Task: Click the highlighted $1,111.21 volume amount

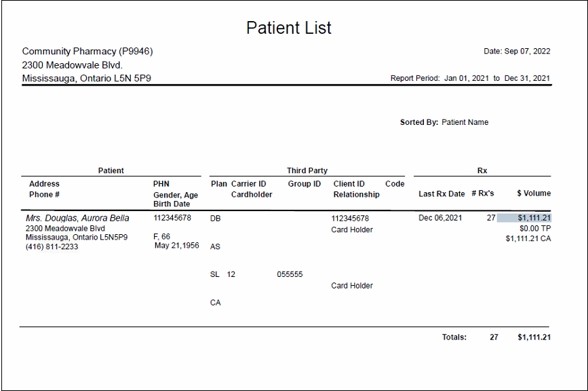Action: pyautogui.click(x=533, y=218)
